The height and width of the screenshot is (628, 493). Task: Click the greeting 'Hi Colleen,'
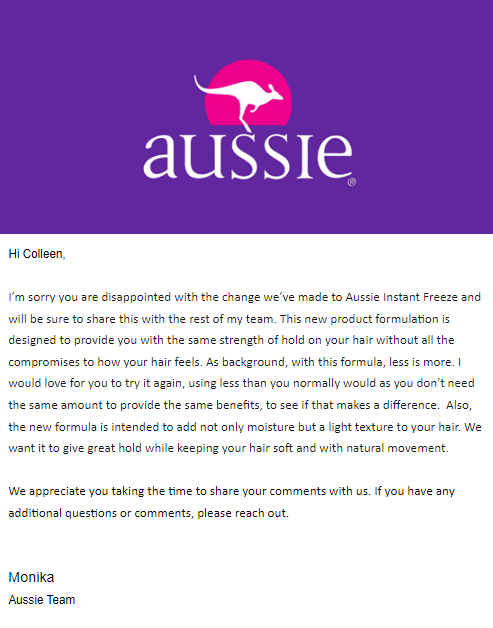[x=36, y=254]
